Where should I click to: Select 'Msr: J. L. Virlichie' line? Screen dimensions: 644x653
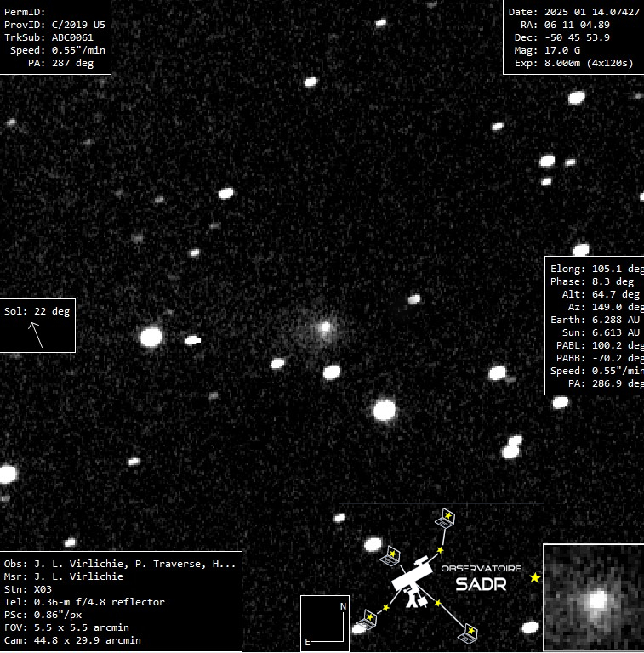[64, 576]
